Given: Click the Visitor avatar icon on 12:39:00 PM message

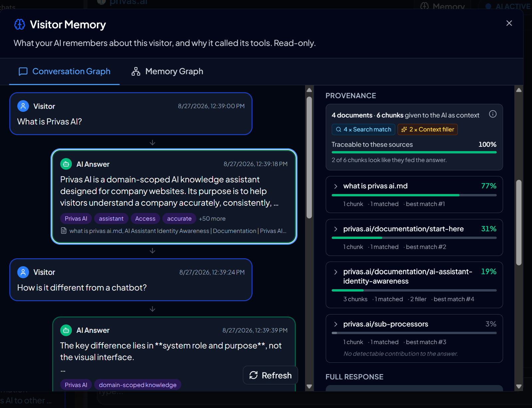Looking at the screenshot, I should pos(23,106).
